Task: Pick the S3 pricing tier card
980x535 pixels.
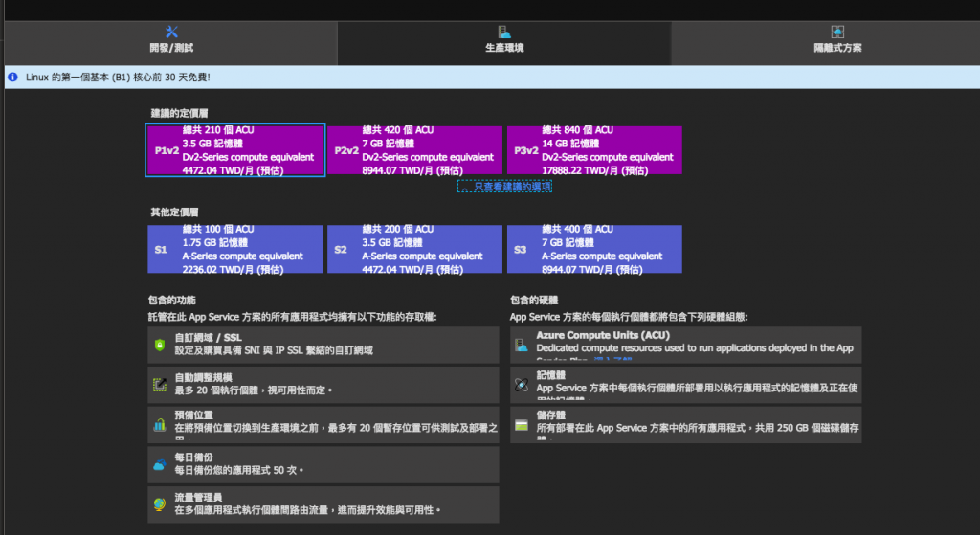Action: point(594,249)
